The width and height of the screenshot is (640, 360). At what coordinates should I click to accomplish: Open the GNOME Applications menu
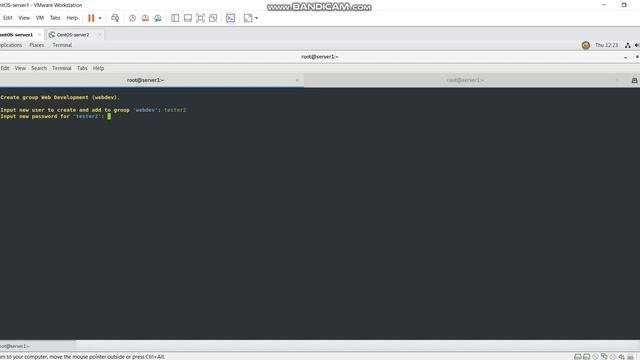click(11, 45)
